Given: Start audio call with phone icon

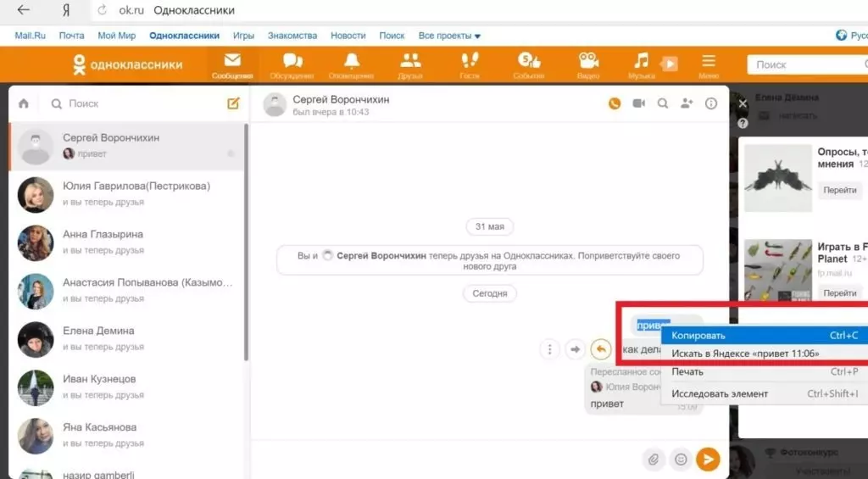Looking at the screenshot, I should [615, 103].
